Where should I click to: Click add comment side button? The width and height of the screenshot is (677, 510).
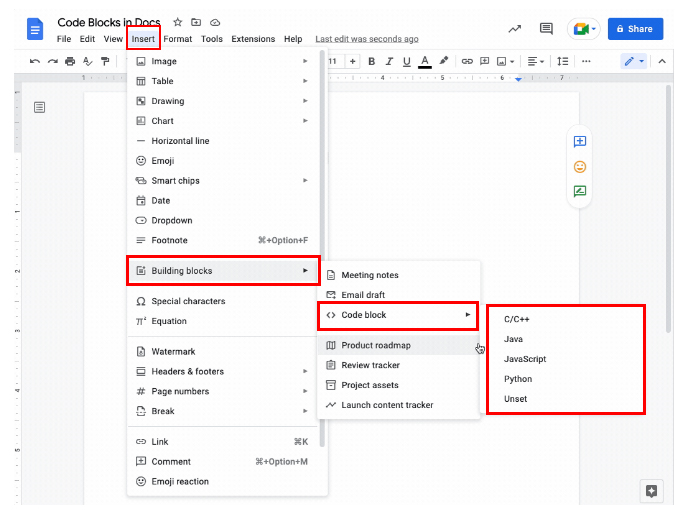point(579,141)
